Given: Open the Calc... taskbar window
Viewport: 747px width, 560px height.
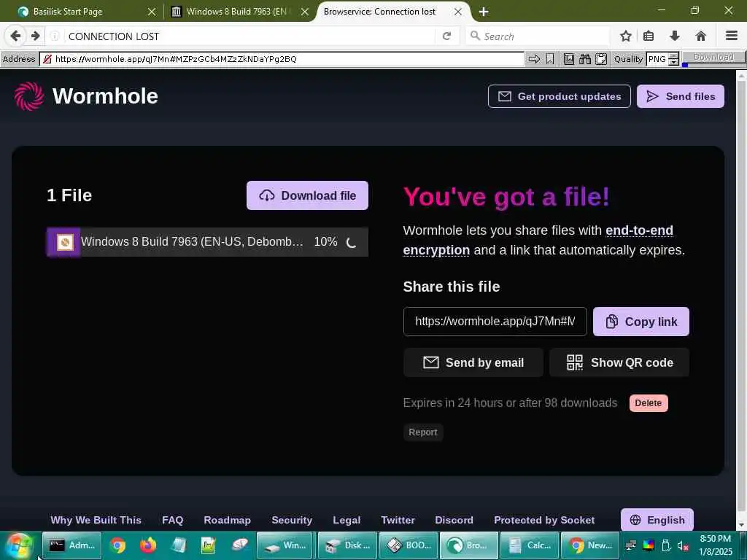Looking at the screenshot, I should pos(530,545).
